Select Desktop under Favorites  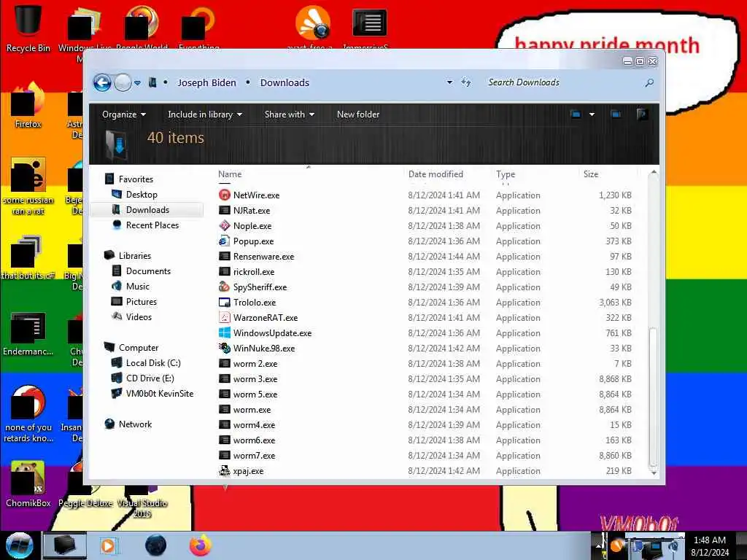click(142, 194)
